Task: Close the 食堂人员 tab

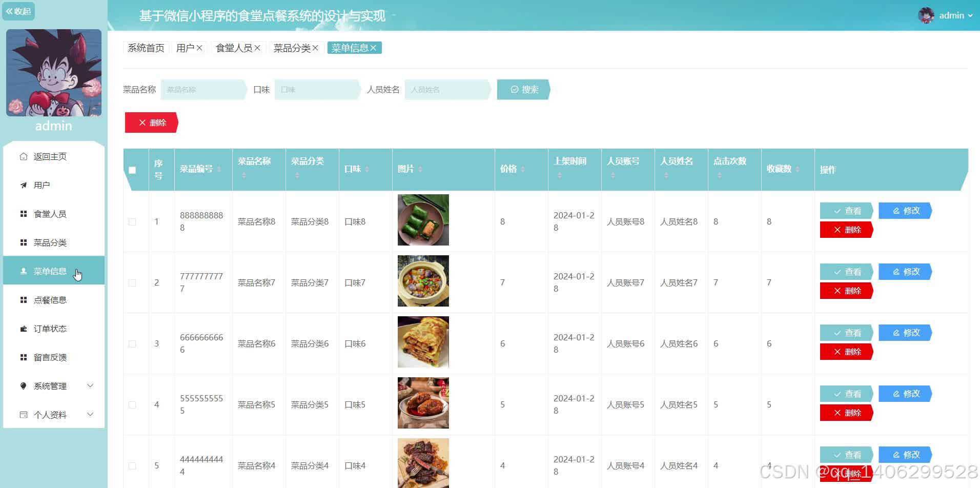Action: [x=257, y=48]
